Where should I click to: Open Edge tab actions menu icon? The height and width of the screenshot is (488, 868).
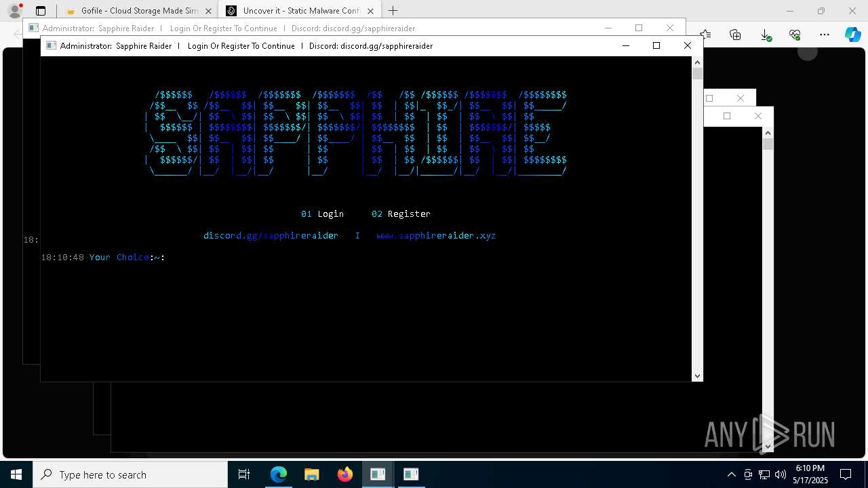pos(41,11)
